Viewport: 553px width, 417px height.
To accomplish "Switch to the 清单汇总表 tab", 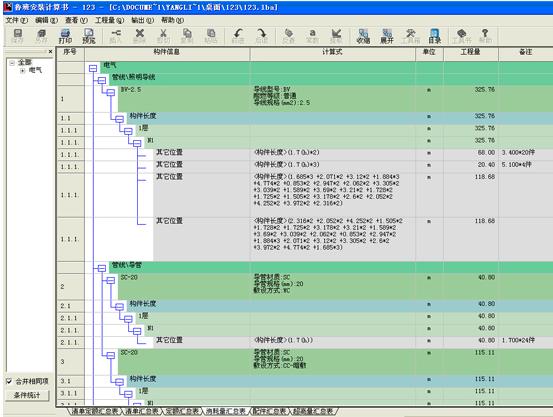I will coord(142,411).
